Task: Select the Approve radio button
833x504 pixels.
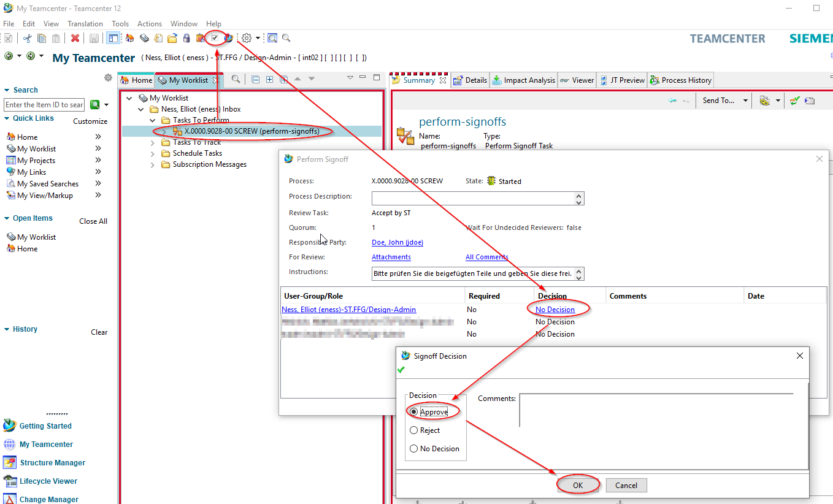Action: (414, 412)
